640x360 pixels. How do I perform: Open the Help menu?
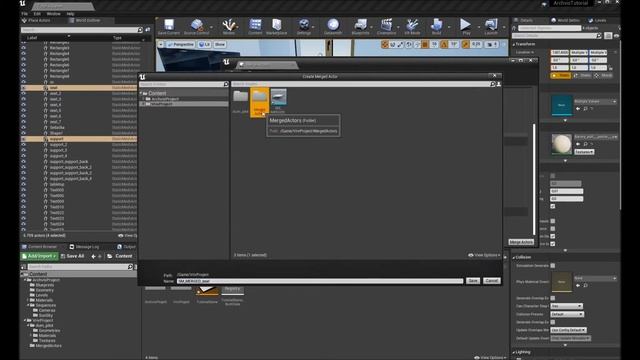click(x=70, y=14)
